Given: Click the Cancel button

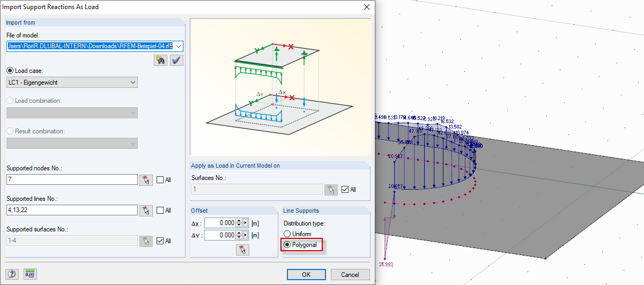Looking at the screenshot, I should pyautogui.click(x=350, y=274).
